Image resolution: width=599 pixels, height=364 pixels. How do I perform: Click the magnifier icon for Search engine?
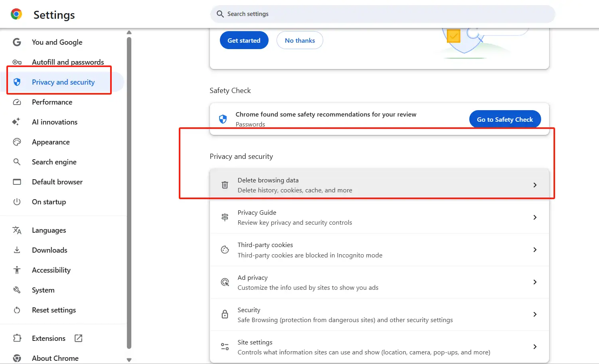point(17,162)
